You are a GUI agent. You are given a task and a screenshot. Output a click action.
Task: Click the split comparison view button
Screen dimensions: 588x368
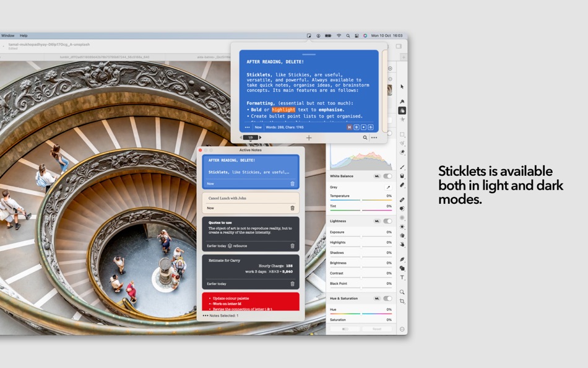tap(345, 329)
